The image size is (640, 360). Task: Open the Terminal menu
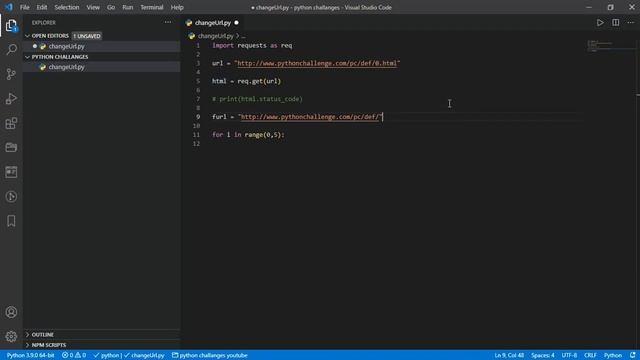[x=152, y=7]
